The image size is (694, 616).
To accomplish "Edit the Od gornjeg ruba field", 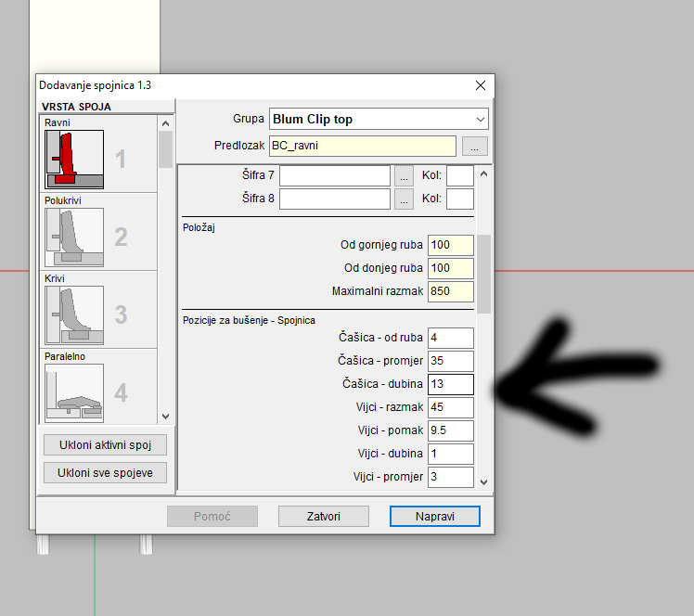I will pos(450,245).
